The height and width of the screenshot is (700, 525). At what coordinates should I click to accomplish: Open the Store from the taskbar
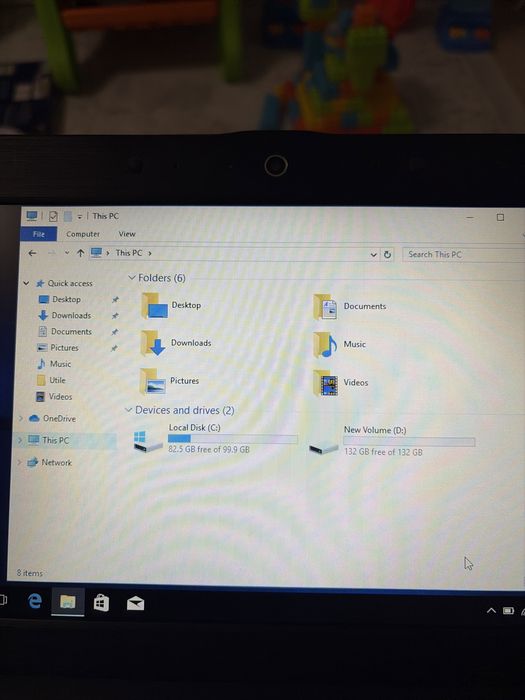point(101,604)
